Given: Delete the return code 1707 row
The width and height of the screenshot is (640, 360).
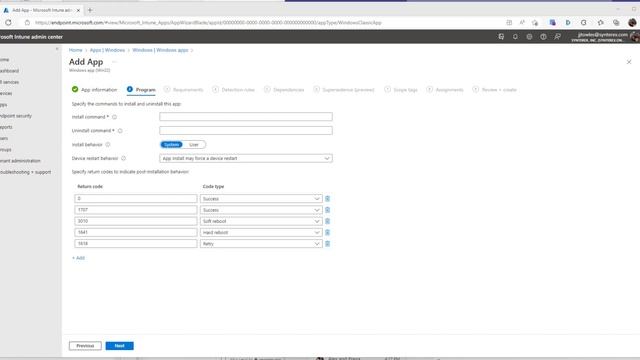Looking at the screenshot, I should coord(327,210).
